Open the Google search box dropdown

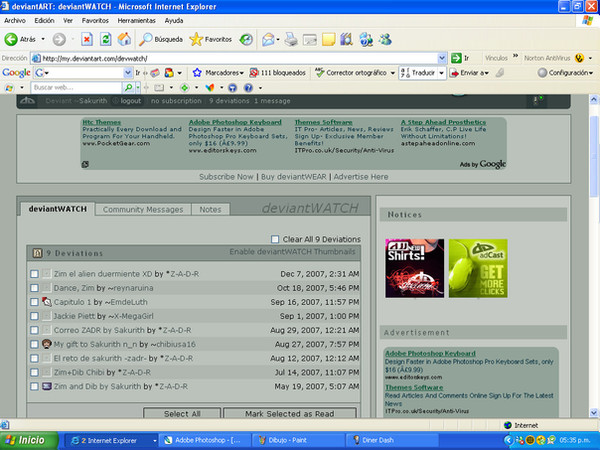pyautogui.click(x=128, y=73)
